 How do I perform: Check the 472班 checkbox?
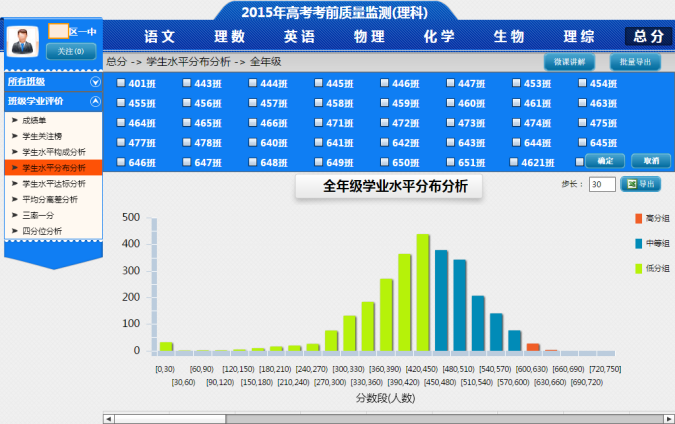384,122
